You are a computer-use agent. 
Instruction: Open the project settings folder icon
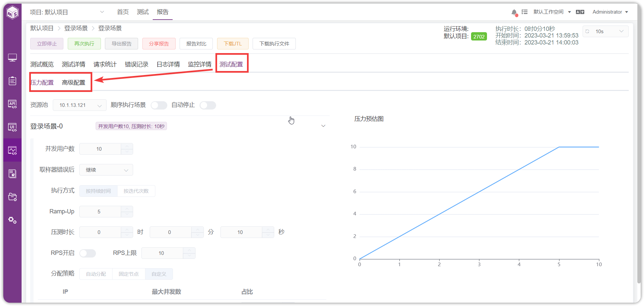coord(12,197)
